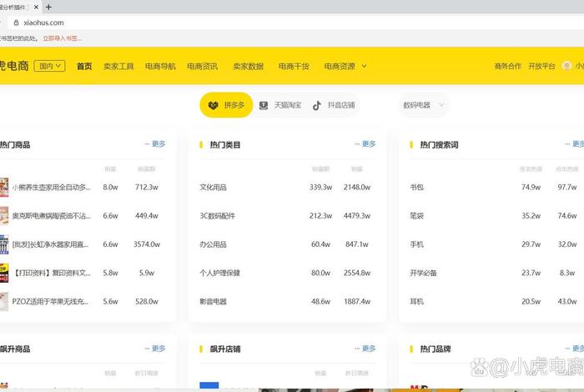Click the 开放平台 link
Screen dimensions: 584x392
click(x=541, y=66)
